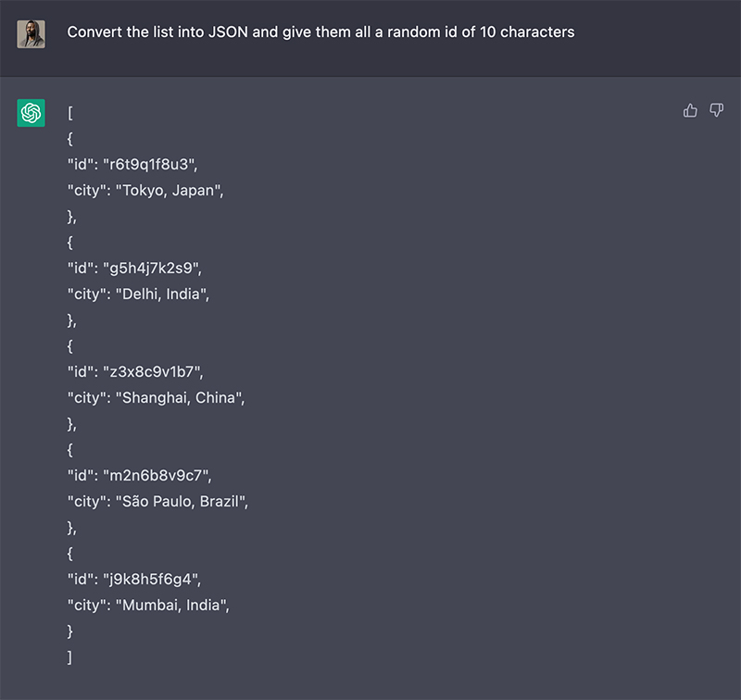
Task: Click the ChatGPT logo avatar
Action: (31, 113)
